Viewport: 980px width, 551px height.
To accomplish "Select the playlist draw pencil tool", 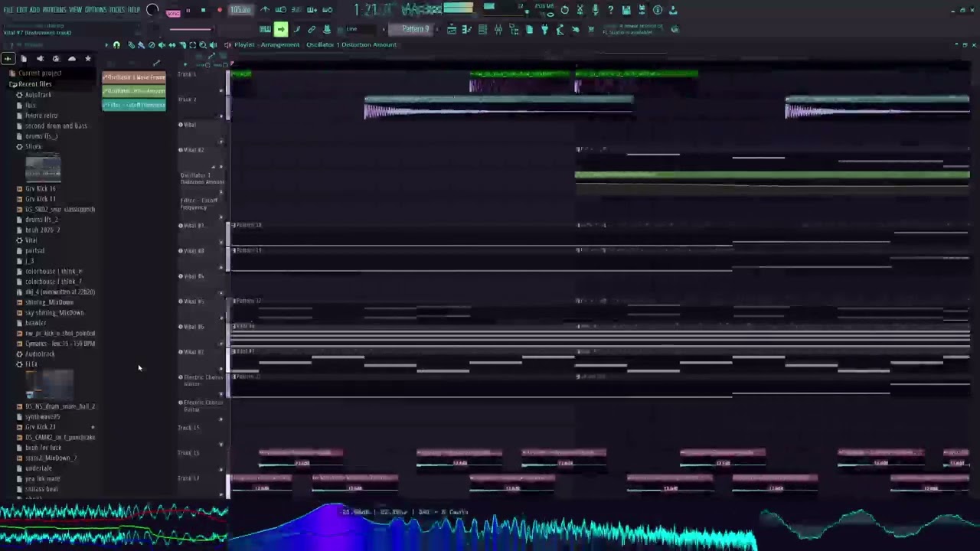I will 131,44.
